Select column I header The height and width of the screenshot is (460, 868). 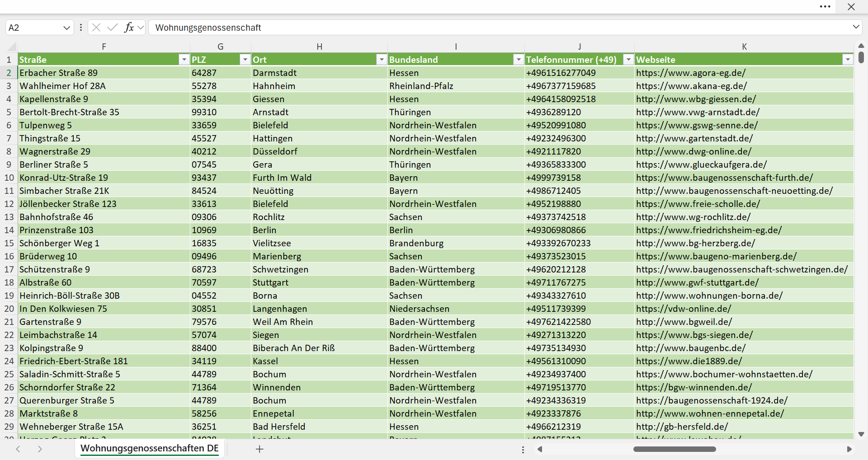pos(456,47)
